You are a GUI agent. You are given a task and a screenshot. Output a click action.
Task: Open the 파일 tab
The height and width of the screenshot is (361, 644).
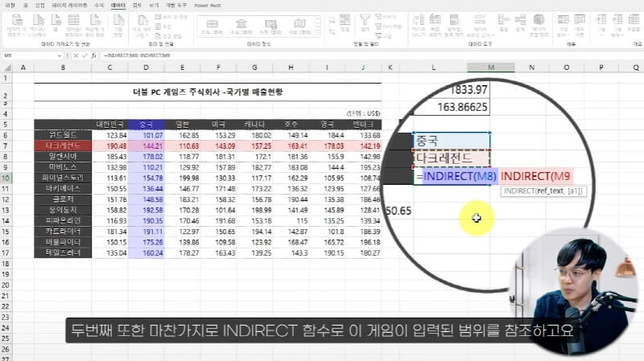pyautogui.click(x=10, y=6)
